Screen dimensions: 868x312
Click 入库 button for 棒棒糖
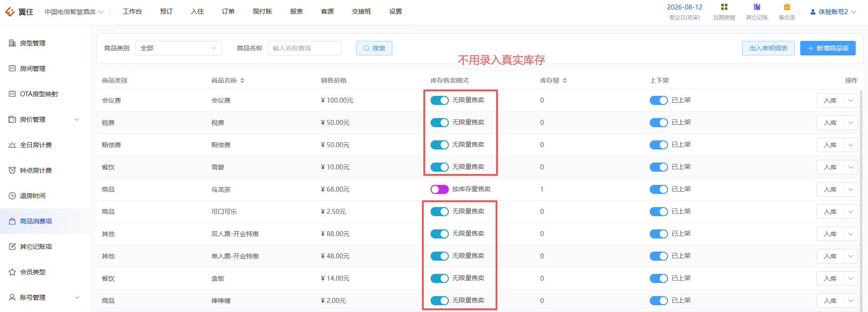coord(830,301)
